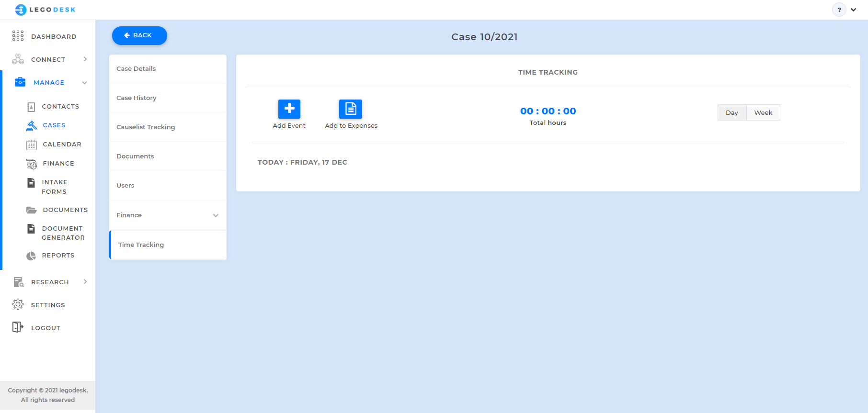The height and width of the screenshot is (413, 868).
Task: Click the Copyright 2021 legodesk footer text
Action: click(48, 395)
